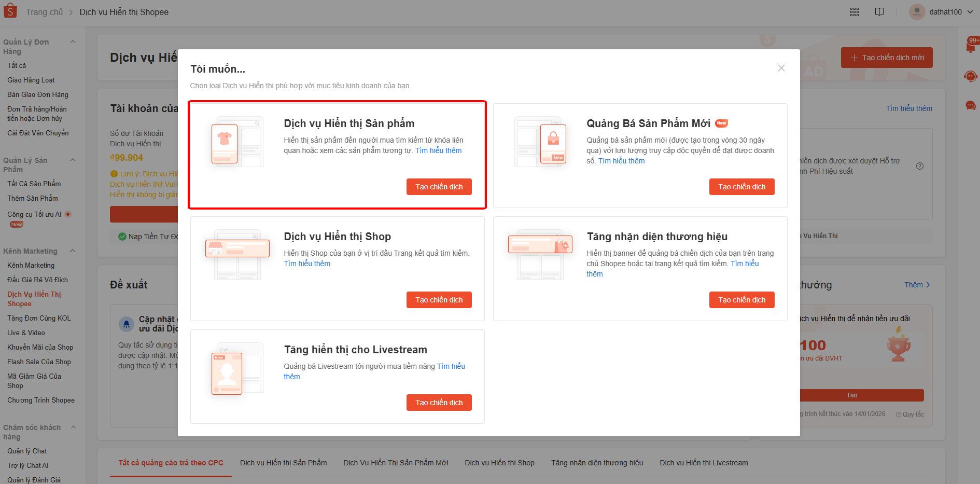Open the dathat100 account dropdown
The height and width of the screenshot is (484, 980).
point(942,12)
